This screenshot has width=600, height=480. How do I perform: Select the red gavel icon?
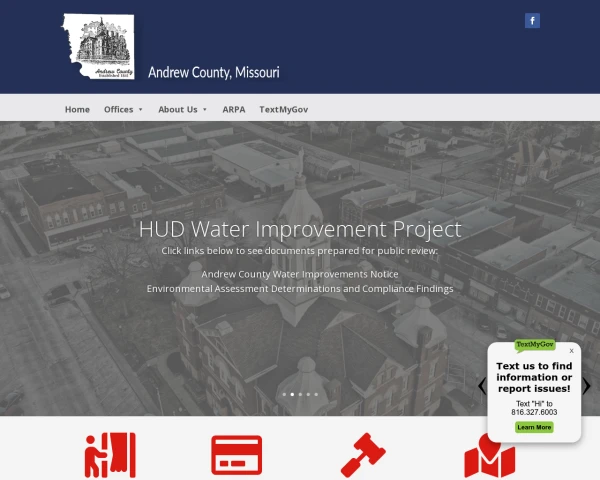363,455
